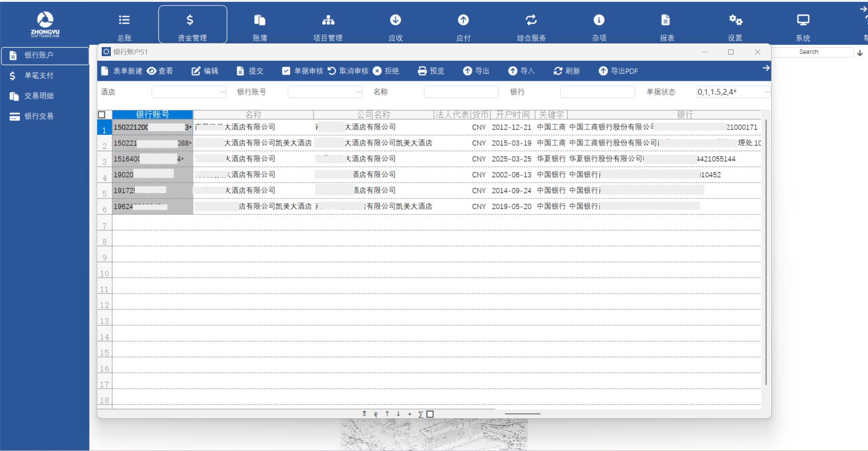
Task: Expand the 银行账号 filter dropdown
Action: point(358,92)
